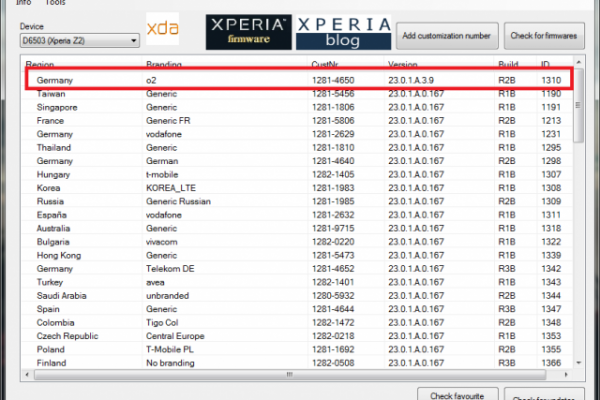Select the Colombia Tigo Col row
Viewport: 600px width, 400px height.
298,323
